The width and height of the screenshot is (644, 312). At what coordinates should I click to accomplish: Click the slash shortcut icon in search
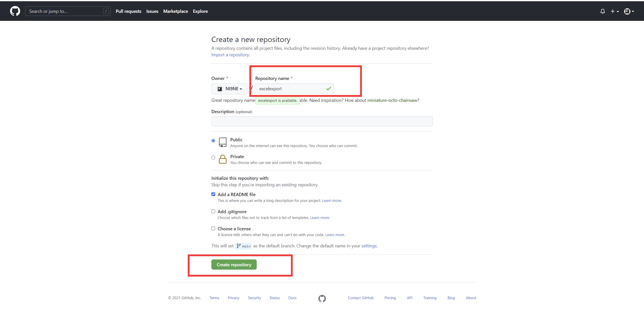[x=106, y=11]
